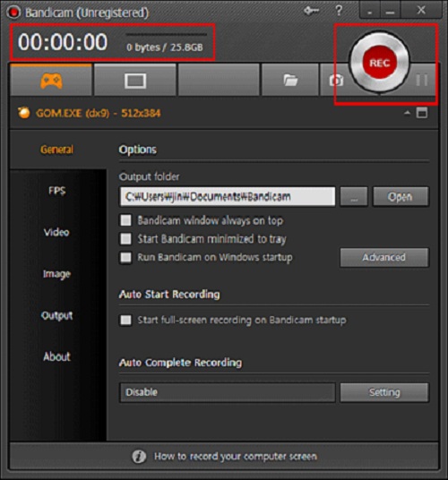Click the info icon in the bottom bar
The width and height of the screenshot is (448, 480).
pyautogui.click(x=139, y=456)
